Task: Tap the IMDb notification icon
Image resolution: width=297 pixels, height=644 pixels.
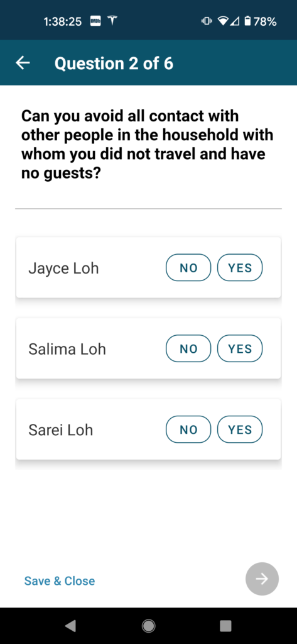Action: tap(95, 21)
